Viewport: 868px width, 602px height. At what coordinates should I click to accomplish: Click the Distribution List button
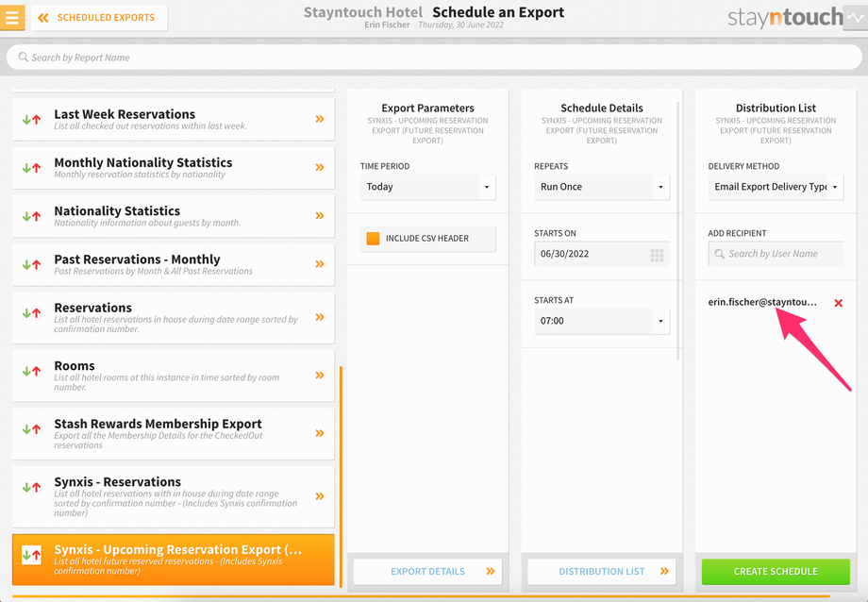click(602, 572)
